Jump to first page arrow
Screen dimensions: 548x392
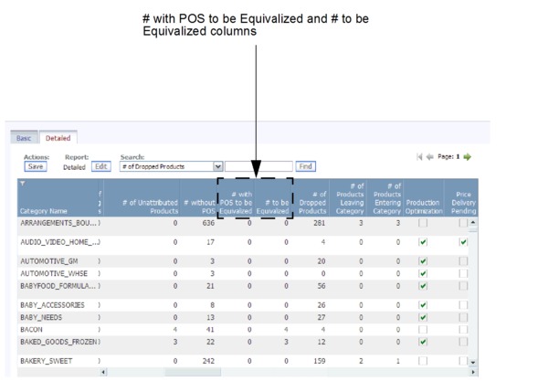click(x=419, y=157)
